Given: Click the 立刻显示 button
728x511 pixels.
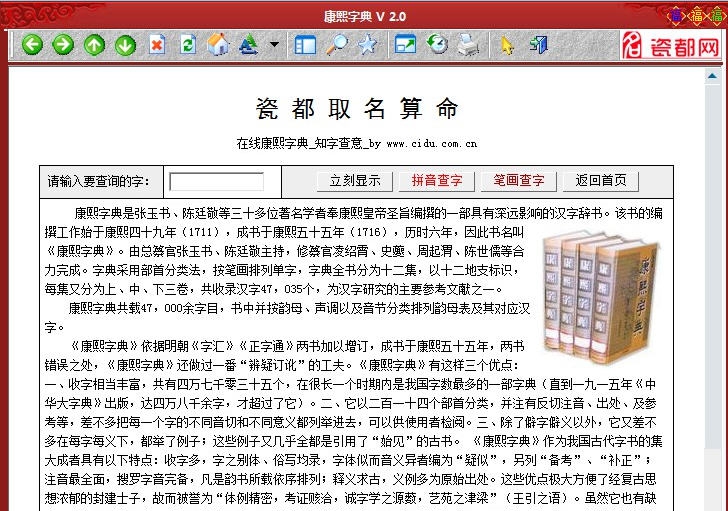Looking at the screenshot, I should point(355,181).
